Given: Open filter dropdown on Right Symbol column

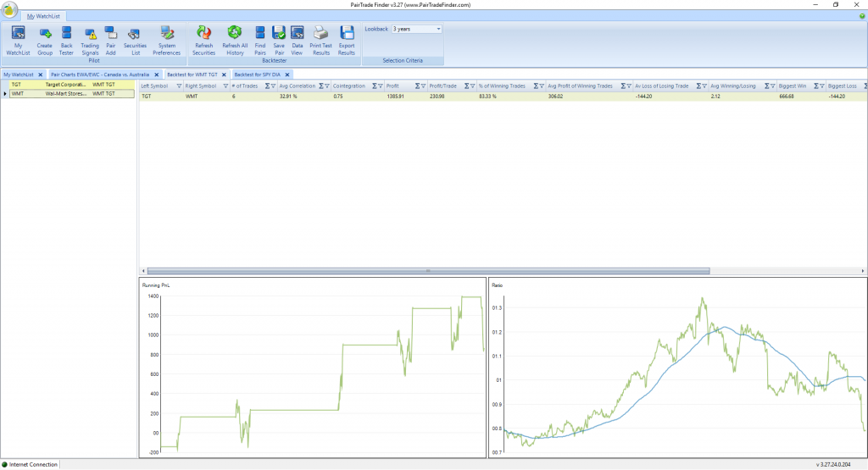Looking at the screenshot, I should click(225, 86).
